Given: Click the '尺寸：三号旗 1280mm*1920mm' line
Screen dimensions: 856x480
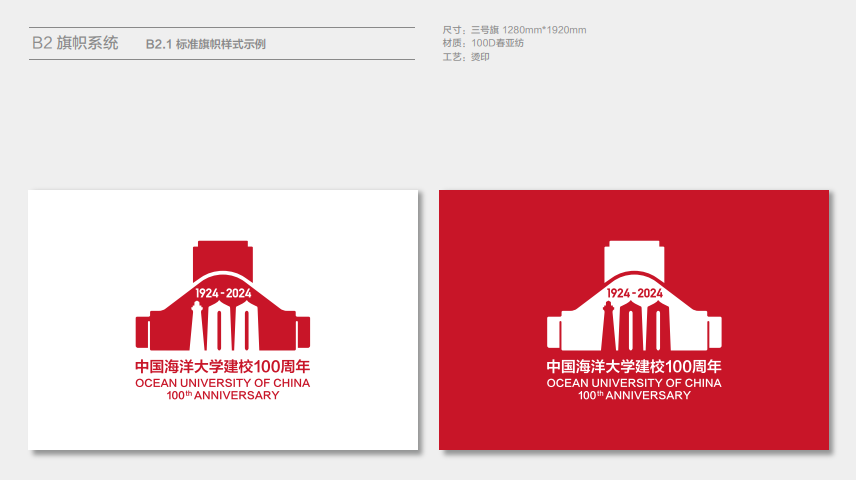Looking at the screenshot, I should (x=514, y=30).
